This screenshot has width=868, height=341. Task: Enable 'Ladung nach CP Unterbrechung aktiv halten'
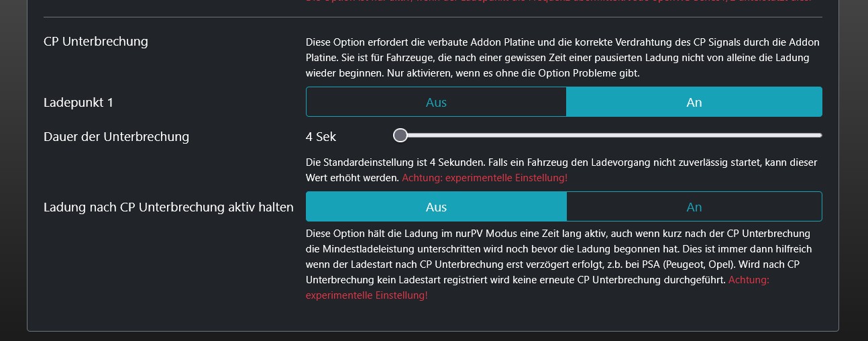[x=694, y=207]
